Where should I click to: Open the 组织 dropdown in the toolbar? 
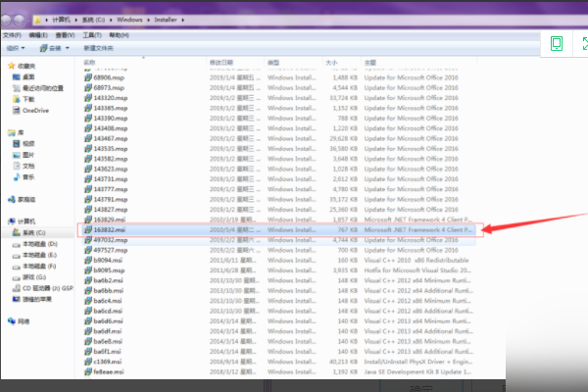click(x=16, y=48)
